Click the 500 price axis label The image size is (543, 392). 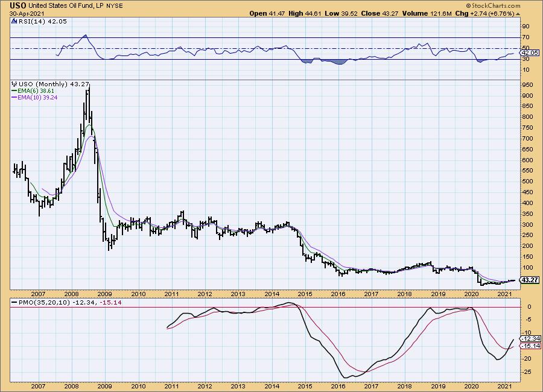click(528, 182)
